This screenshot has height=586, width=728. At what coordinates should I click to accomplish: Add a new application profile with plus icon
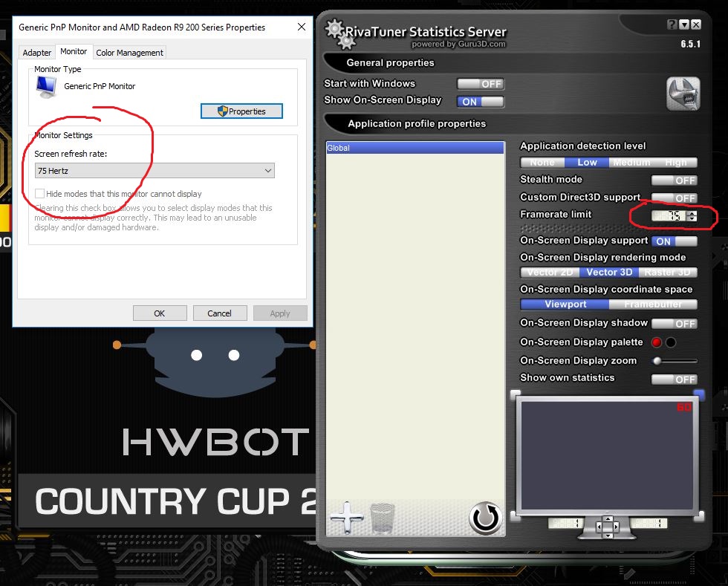(x=346, y=518)
